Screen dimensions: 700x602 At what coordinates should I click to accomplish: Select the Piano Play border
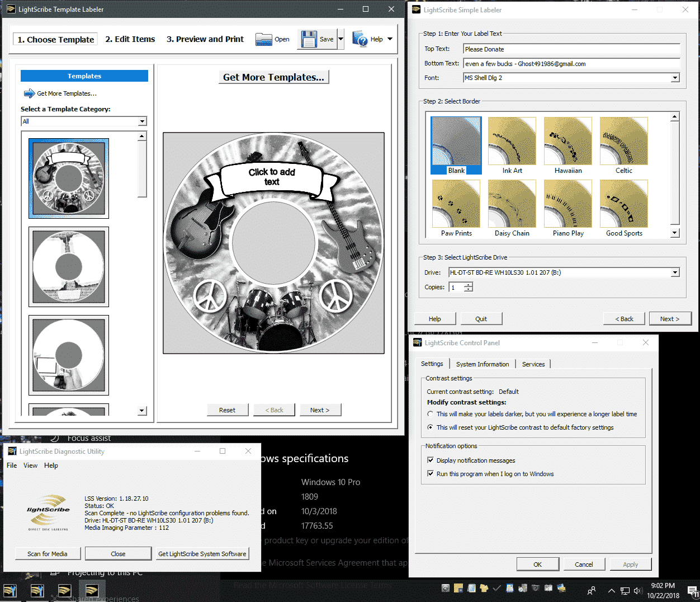click(x=567, y=208)
